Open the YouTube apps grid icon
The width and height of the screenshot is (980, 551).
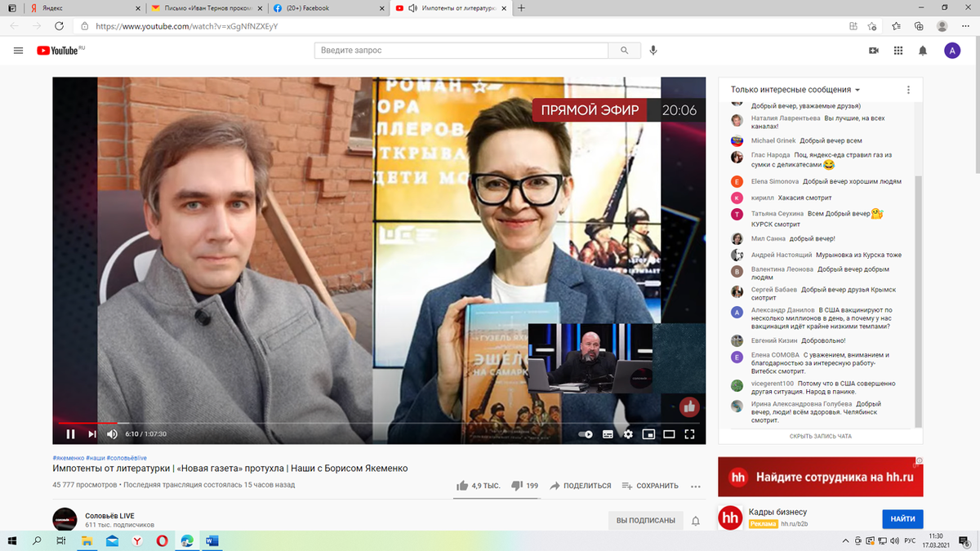[x=898, y=50]
